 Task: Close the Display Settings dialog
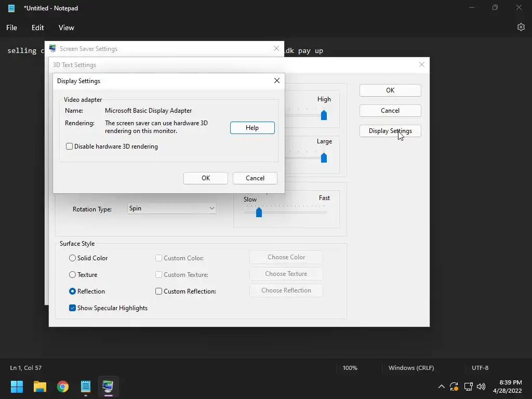point(277,81)
